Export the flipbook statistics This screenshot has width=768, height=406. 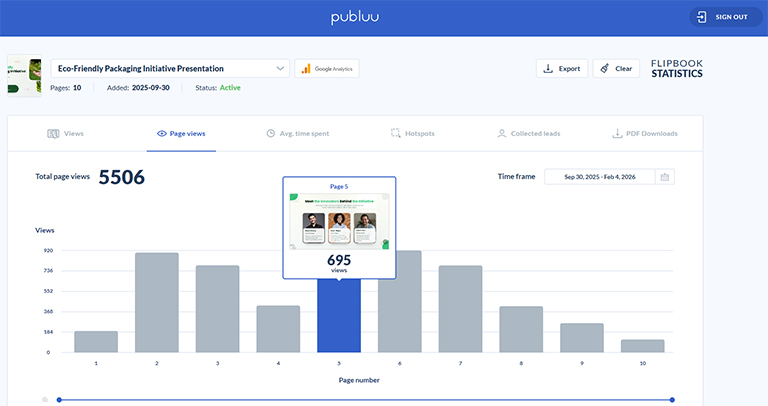coord(562,69)
